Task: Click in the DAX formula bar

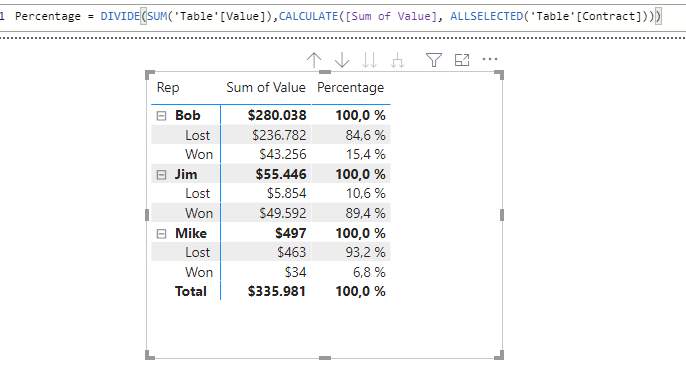Action: tap(343, 16)
